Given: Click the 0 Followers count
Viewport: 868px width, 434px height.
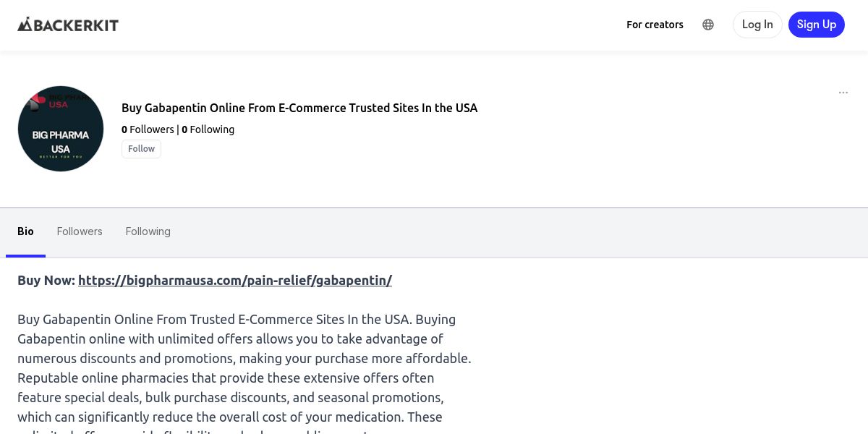Looking at the screenshot, I should [x=148, y=129].
